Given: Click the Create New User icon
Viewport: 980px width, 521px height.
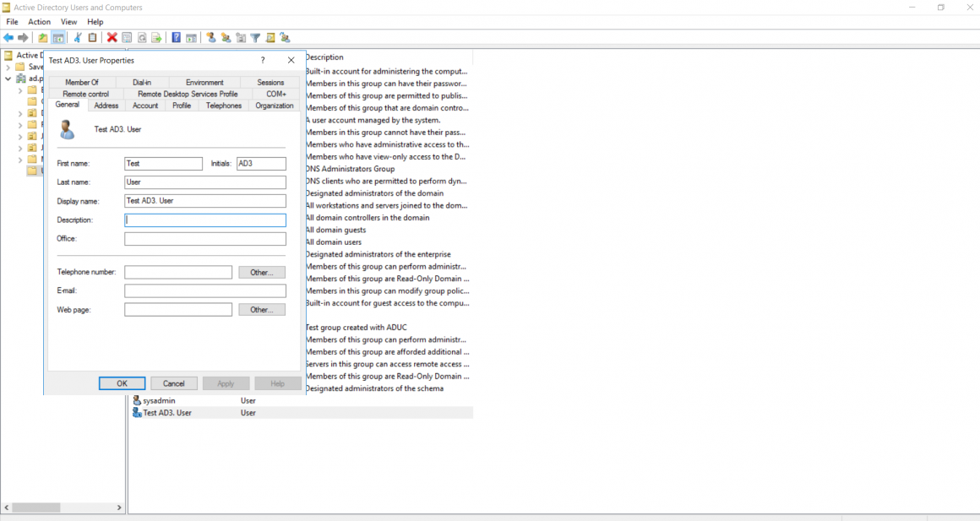Looking at the screenshot, I should click(211, 38).
